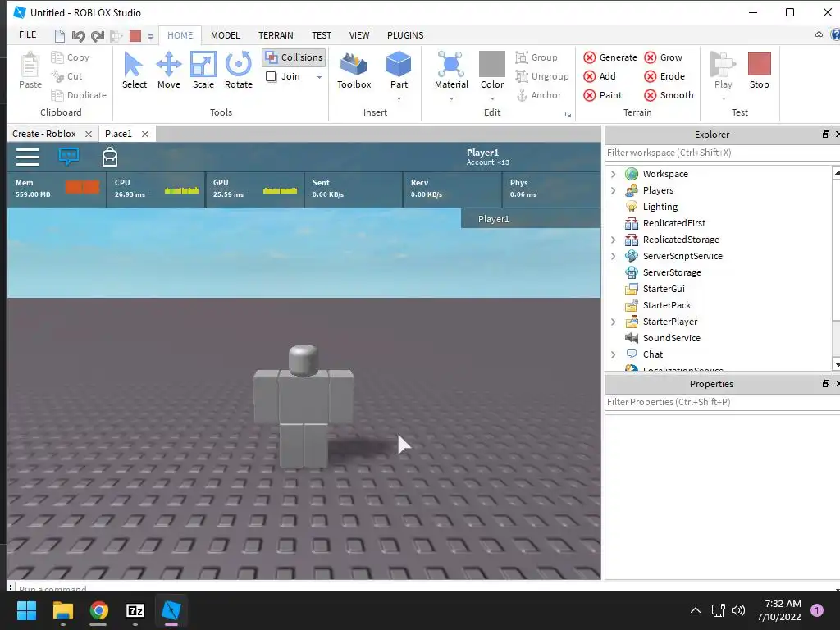The image size is (840, 630).
Task: Click the terrain Grow tool
Action: [x=663, y=57]
